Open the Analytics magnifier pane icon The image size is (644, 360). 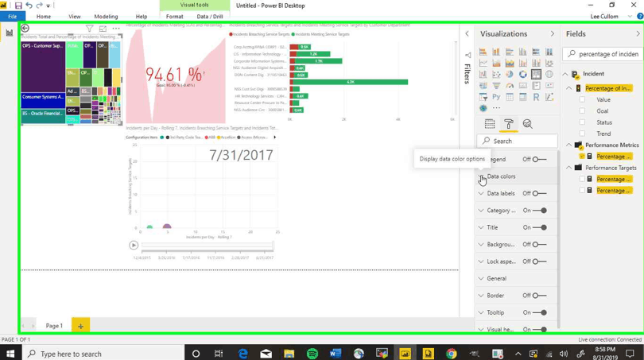click(x=527, y=124)
